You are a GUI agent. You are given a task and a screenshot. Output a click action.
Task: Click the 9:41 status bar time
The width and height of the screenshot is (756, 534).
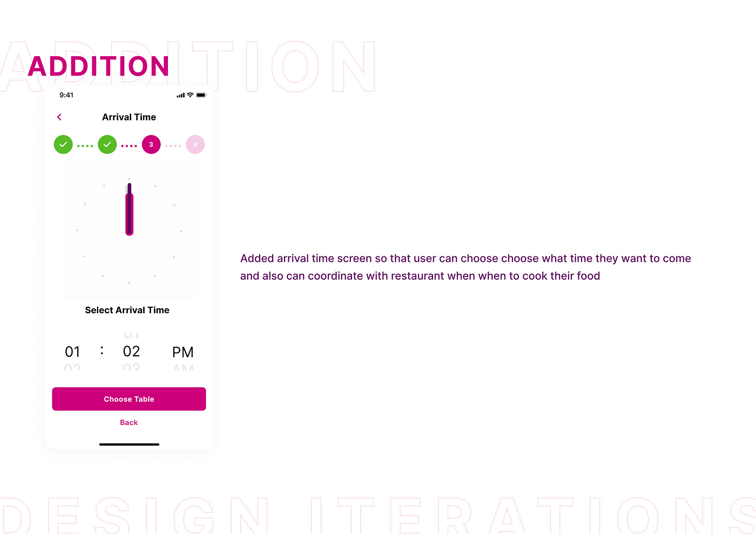(x=66, y=95)
